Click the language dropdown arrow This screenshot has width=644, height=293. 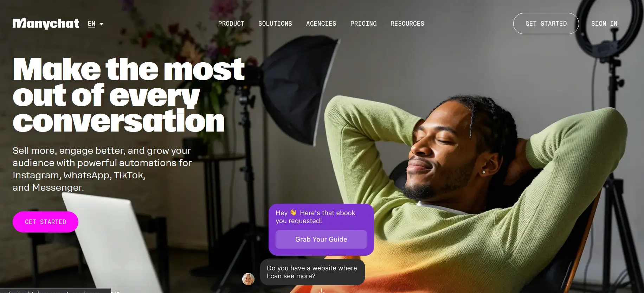pyautogui.click(x=102, y=24)
